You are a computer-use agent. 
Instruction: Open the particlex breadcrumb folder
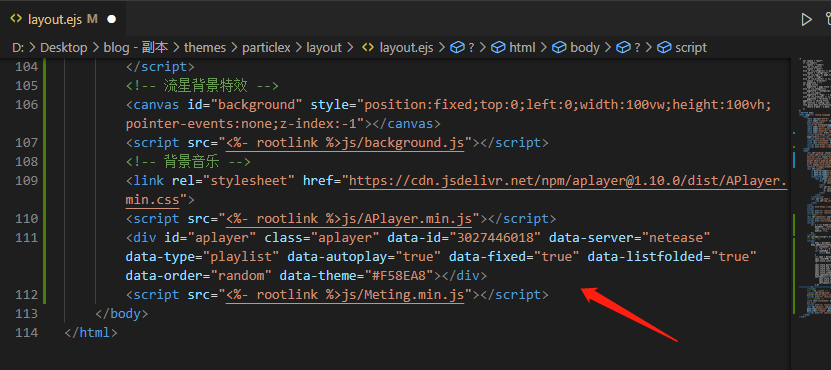pos(266,48)
